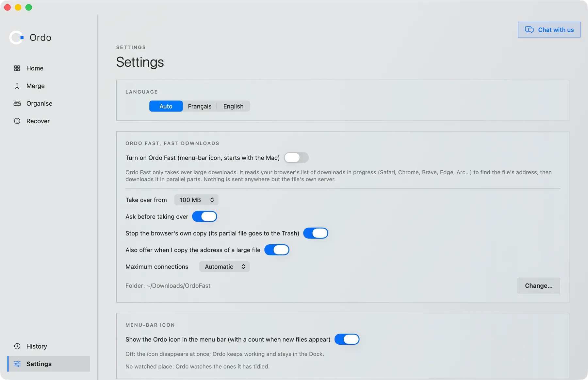Click the Merge icon in sidebar
Viewport: 588px width, 380px height.
point(17,86)
